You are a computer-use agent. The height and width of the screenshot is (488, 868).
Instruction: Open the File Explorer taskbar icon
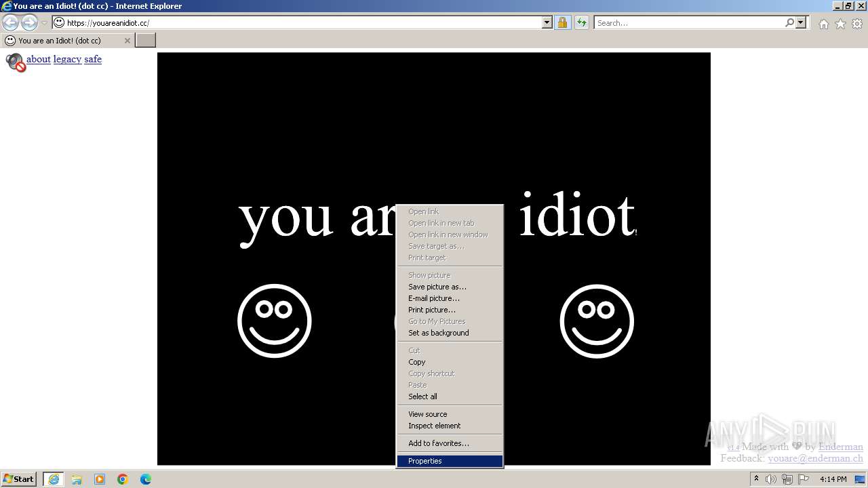click(77, 479)
